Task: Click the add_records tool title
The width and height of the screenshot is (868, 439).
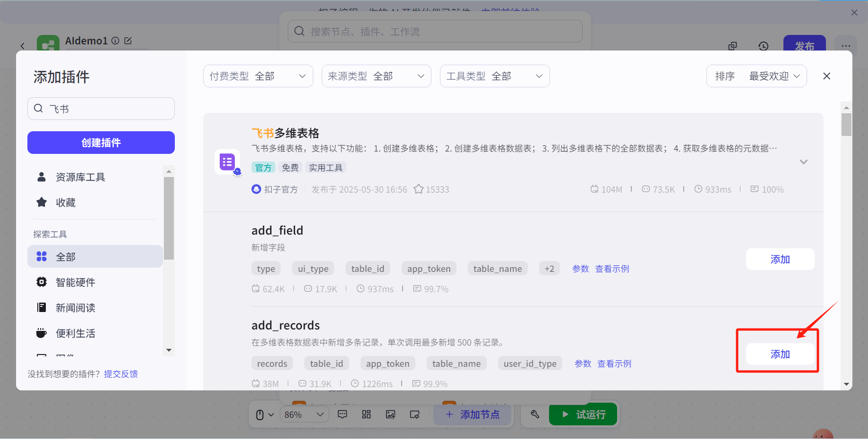Action: (x=285, y=325)
